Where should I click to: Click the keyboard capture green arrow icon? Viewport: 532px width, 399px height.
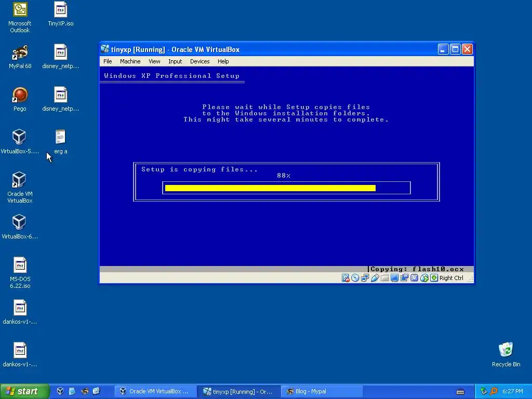[x=434, y=278]
